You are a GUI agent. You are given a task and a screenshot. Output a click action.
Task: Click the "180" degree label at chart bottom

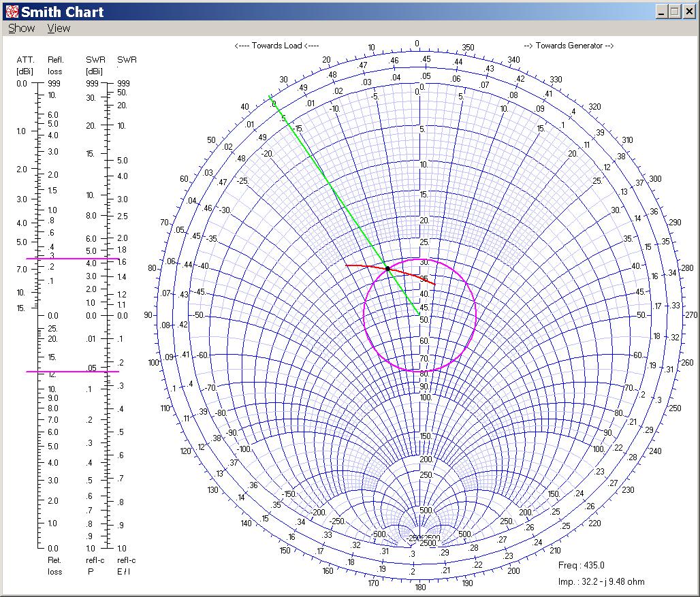pos(421,587)
